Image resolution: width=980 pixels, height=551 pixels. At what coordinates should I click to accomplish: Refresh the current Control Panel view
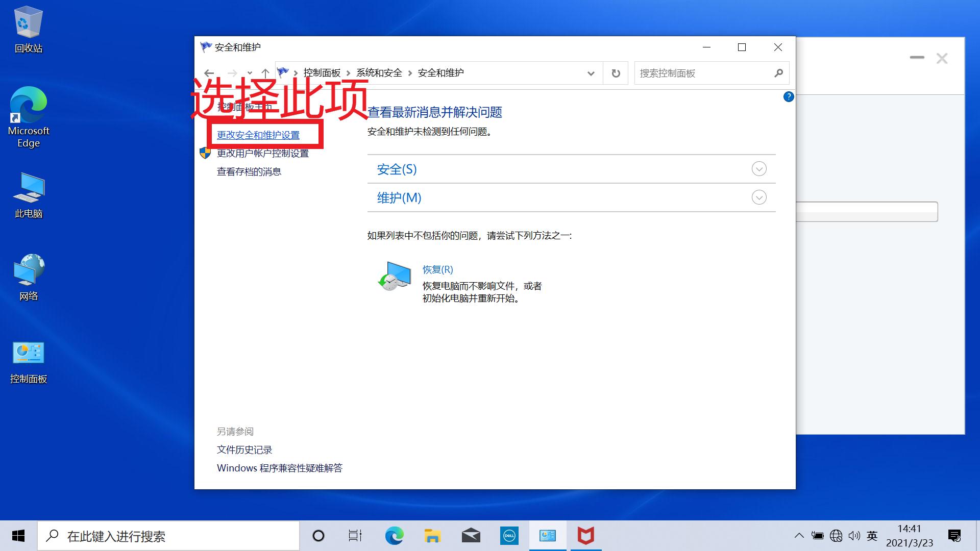click(x=615, y=73)
